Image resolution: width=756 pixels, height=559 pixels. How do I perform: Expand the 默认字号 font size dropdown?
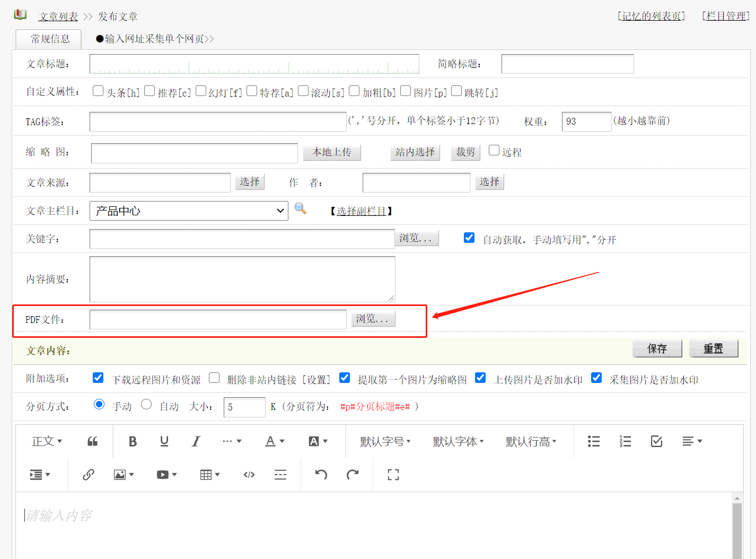pyautogui.click(x=385, y=441)
